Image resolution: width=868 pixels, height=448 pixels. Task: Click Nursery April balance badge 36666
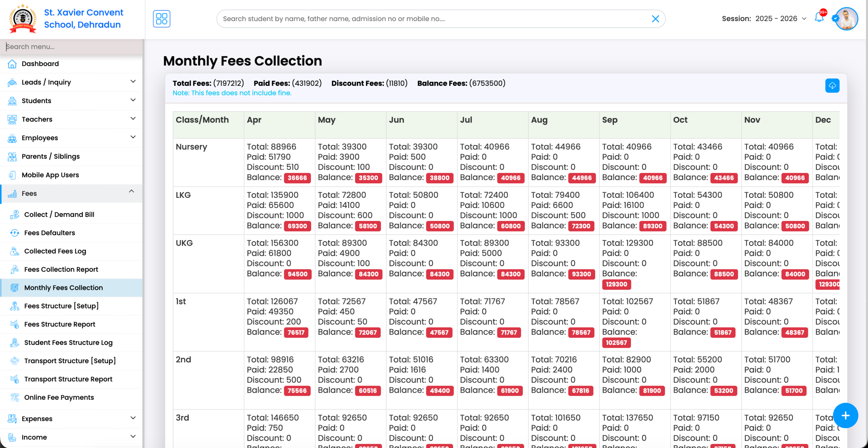[x=297, y=178]
